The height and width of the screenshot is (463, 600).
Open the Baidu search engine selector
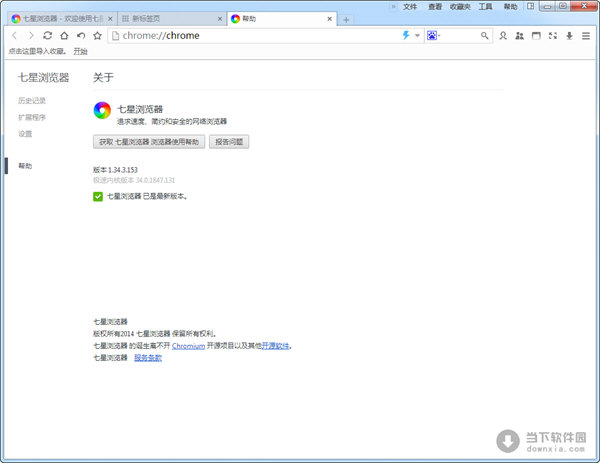pos(433,36)
